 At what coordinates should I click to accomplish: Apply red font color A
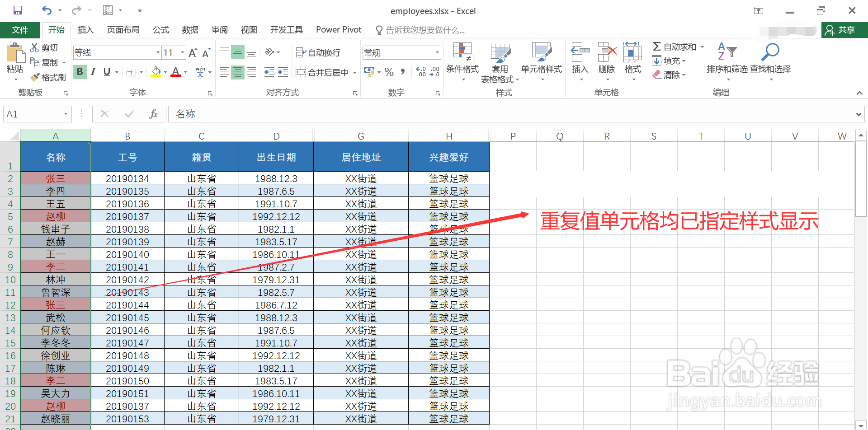click(176, 72)
